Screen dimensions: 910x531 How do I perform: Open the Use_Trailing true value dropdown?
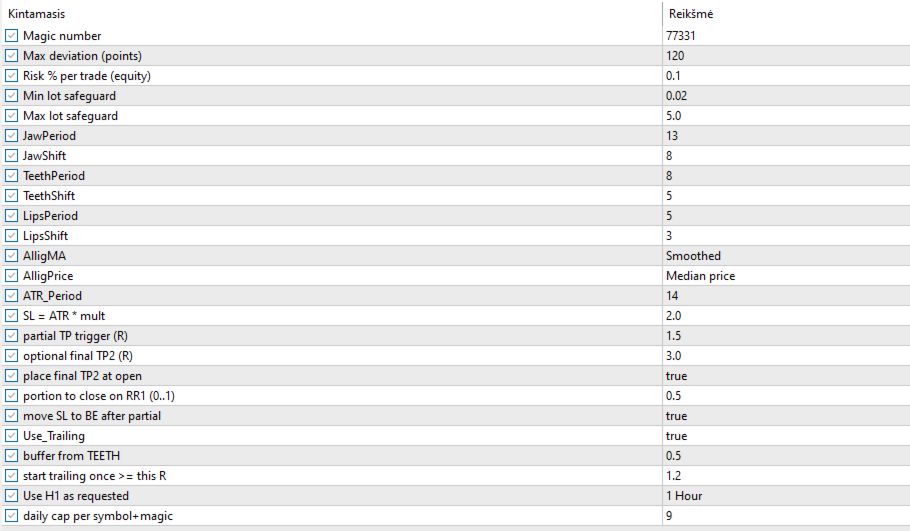785,436
